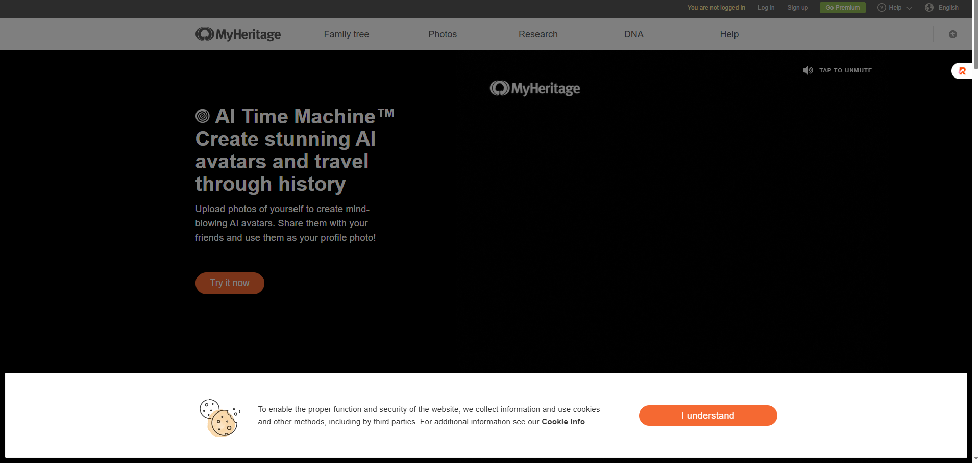Click the globe language icon
Screen dimensions: 980x463
[x=929, y=8]
